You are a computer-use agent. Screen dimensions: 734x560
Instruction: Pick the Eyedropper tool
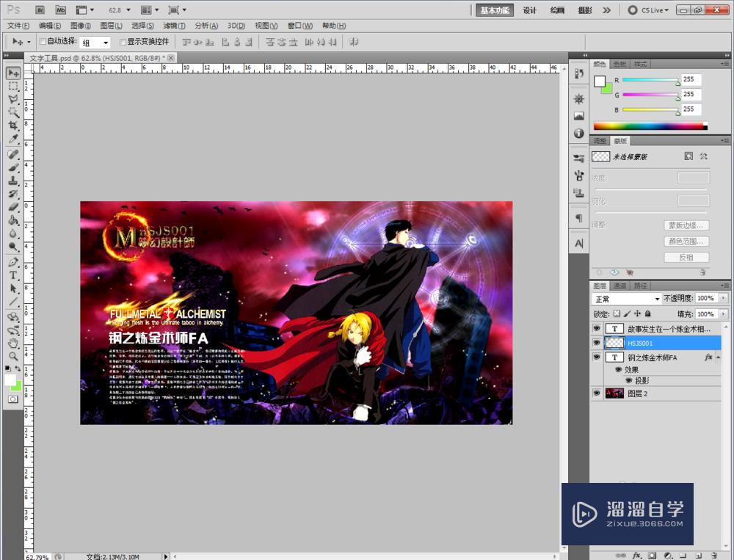click(x=13, y=139)
